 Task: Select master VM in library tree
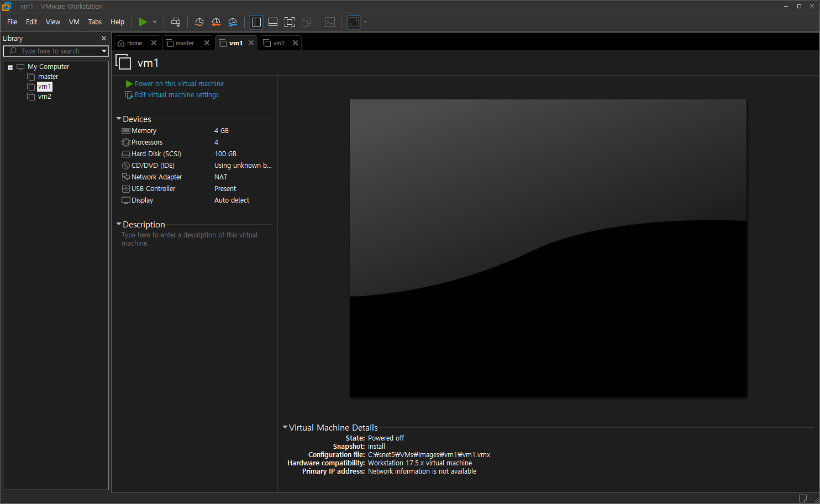tap(48, 77)
